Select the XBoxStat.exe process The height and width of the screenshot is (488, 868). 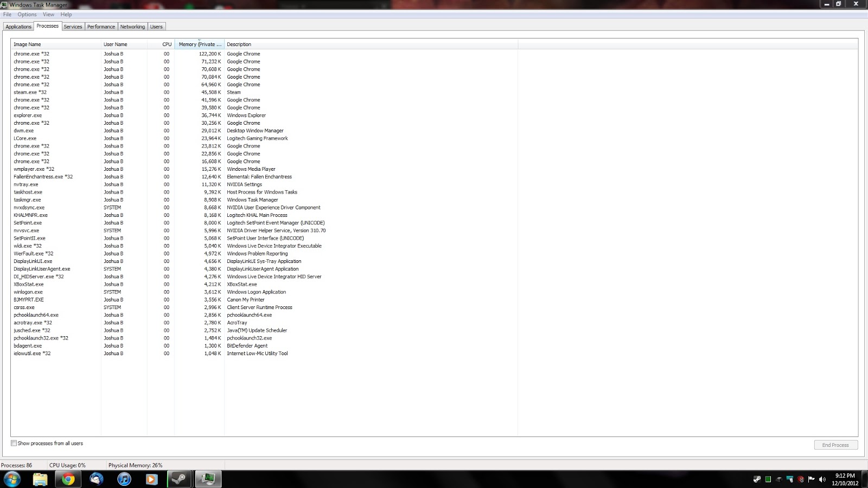28,284
